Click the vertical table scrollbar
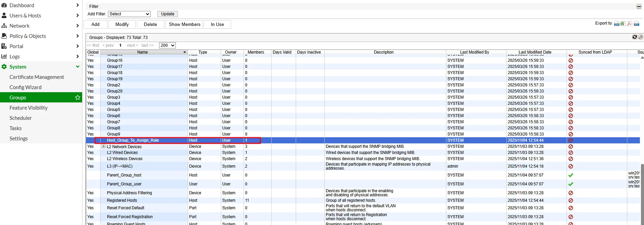This screenshot has height=225, width=644. (x=642, y=194)
